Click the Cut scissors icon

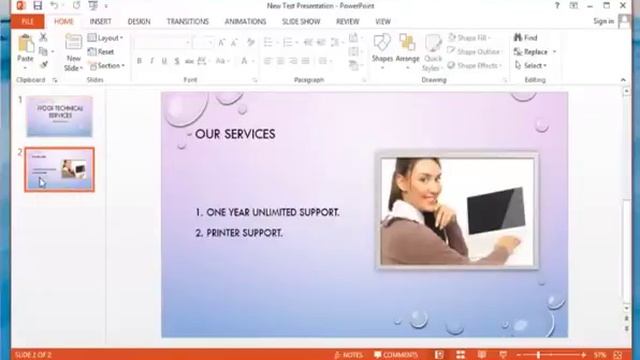click(43, 37)
